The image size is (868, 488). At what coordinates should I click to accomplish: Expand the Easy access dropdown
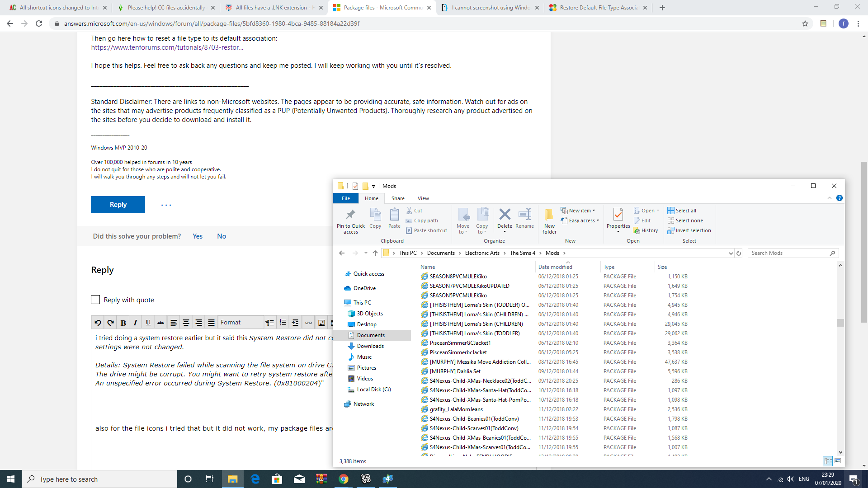tap(580, 221)
